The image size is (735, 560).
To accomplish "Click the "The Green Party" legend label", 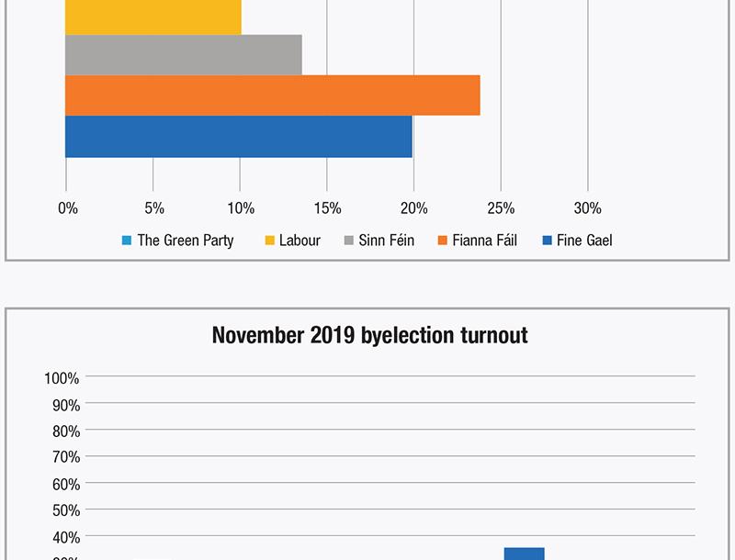I will (186, 241).
